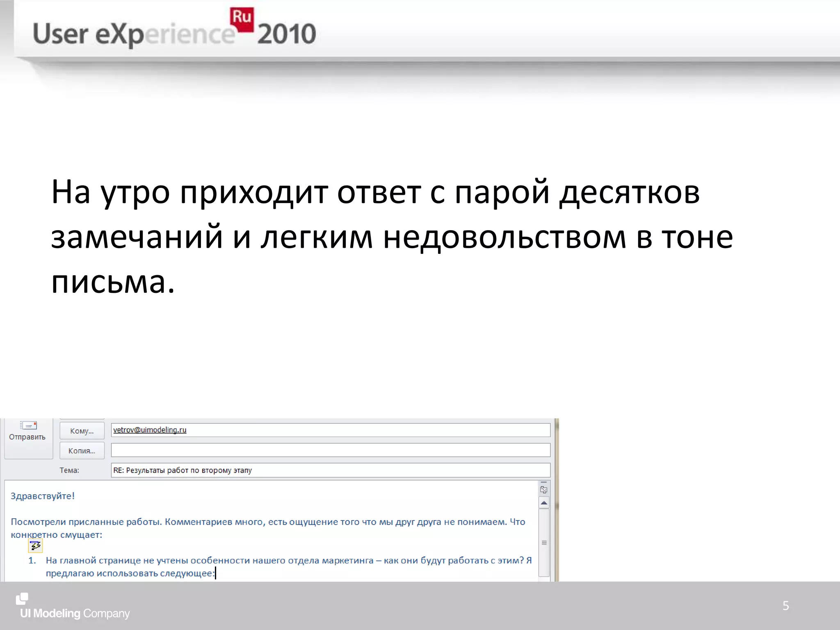
Task: Click the Тема: label
Action: click(69, 470)
